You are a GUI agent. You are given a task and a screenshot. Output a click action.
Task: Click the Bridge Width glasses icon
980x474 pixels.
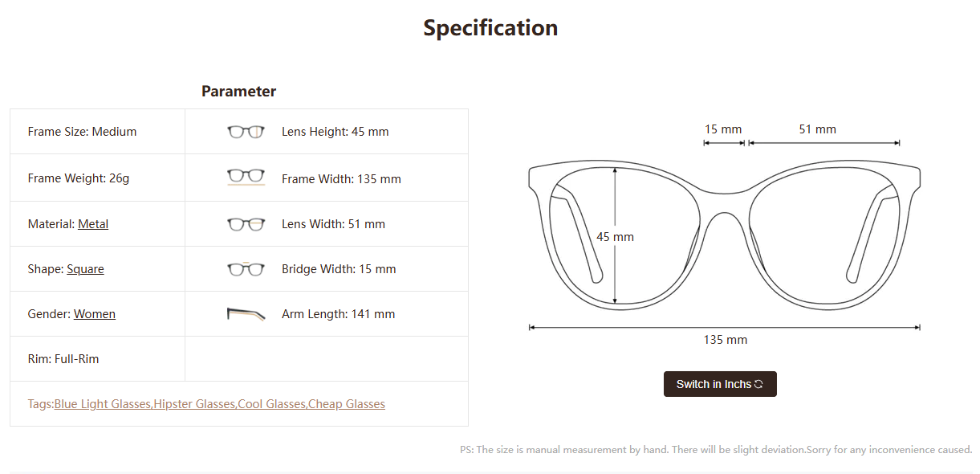(x=246, y=269)
